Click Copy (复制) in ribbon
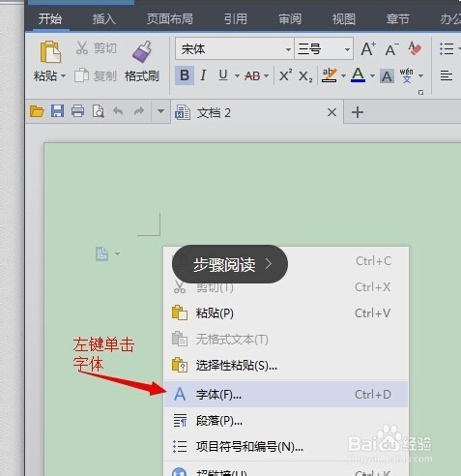The width and height of the screenshot is (461, 476). pyautogui.click(x=96, y=76)
